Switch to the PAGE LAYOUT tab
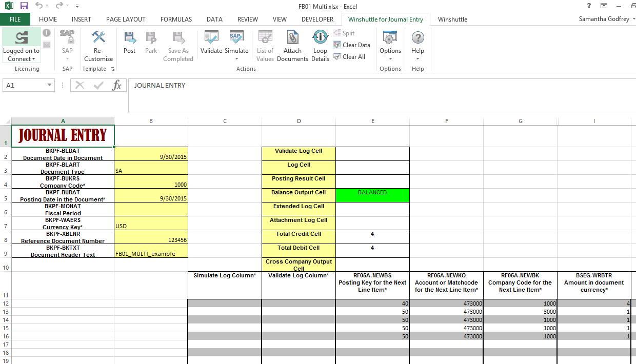Image resolution: width=636 pixels, height=364 pixels. point(126,19)
